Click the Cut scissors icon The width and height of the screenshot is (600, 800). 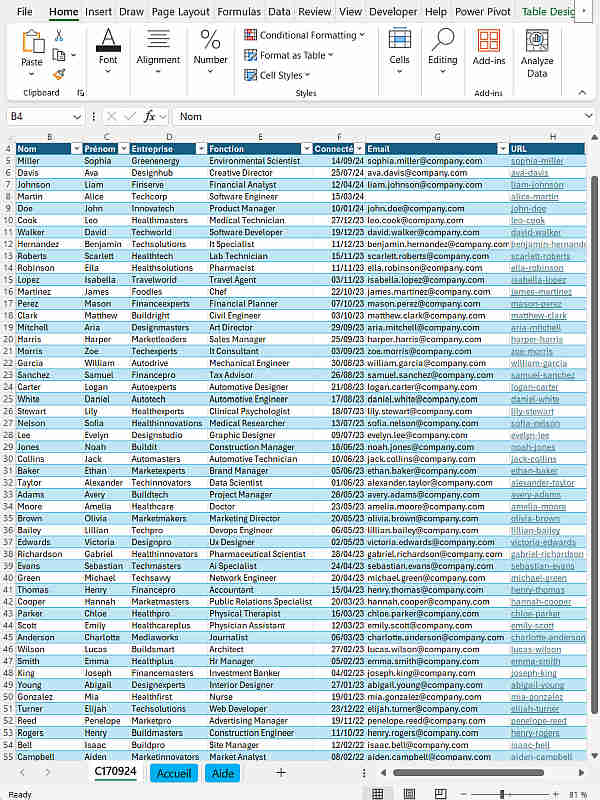tap(60, 35)
